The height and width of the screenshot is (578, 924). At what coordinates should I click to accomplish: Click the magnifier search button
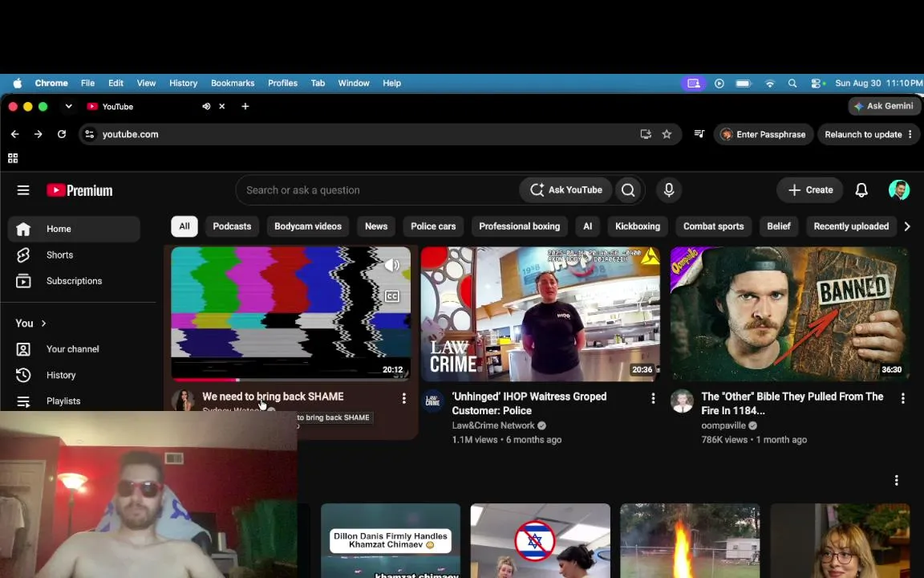click(628, 190)
